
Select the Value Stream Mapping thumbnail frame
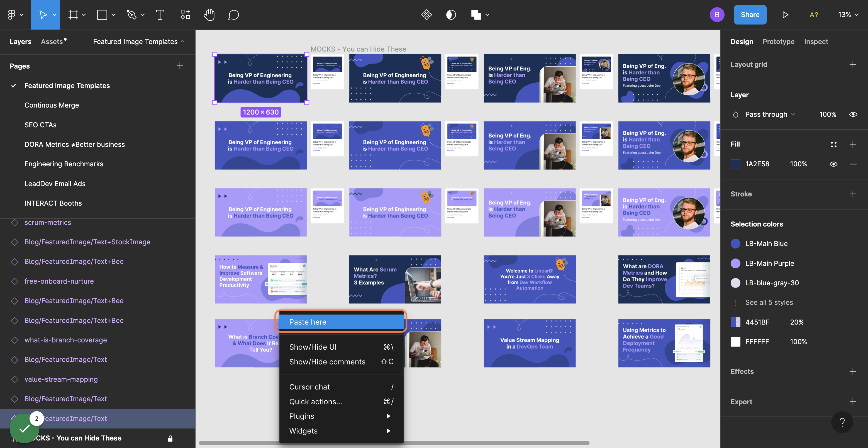coord(529,343)
